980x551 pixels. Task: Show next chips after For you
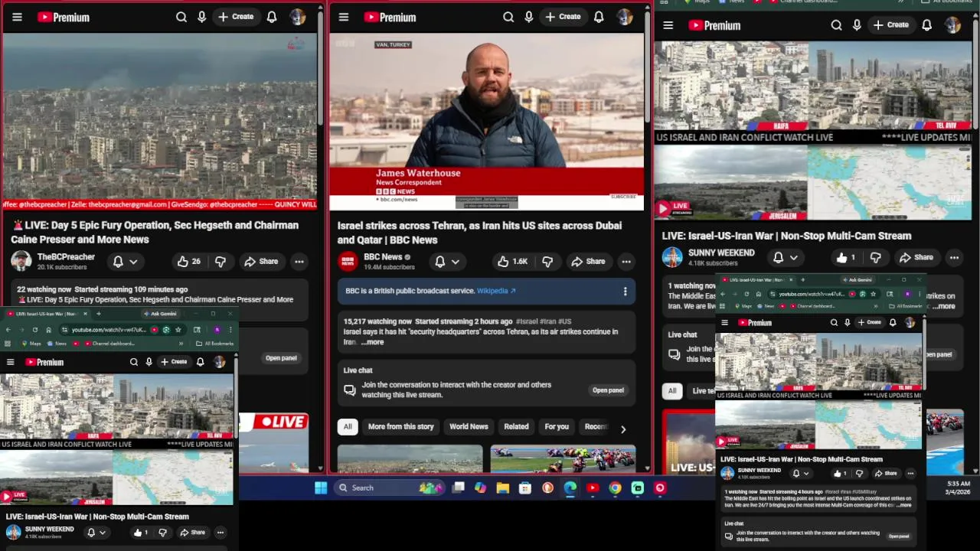623,429
